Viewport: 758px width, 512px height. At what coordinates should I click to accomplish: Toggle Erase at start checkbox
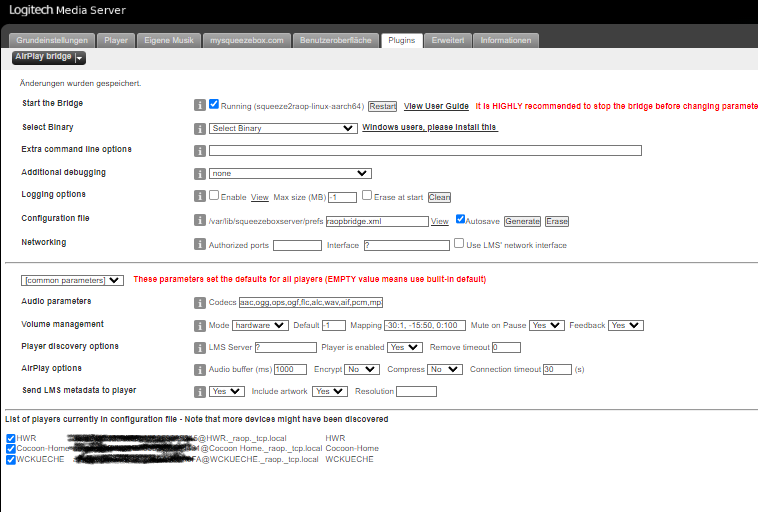pyautogui.click(x=367, y=195)
